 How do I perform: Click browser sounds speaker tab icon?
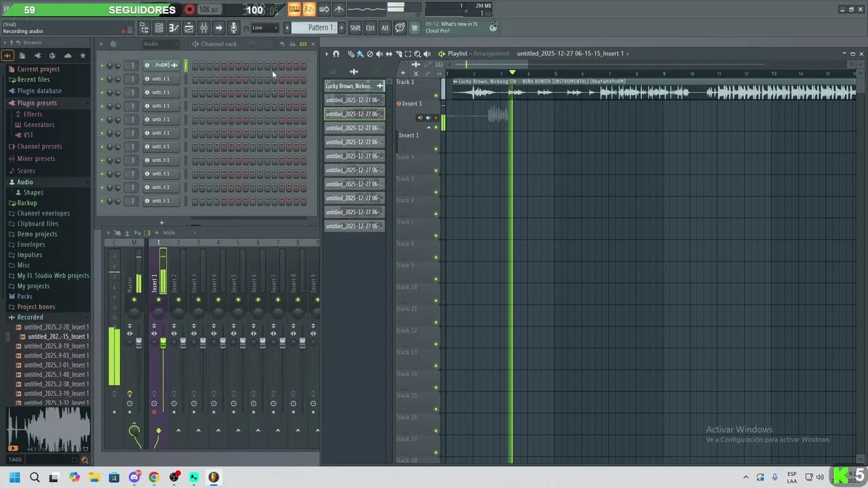coord(37,56)
